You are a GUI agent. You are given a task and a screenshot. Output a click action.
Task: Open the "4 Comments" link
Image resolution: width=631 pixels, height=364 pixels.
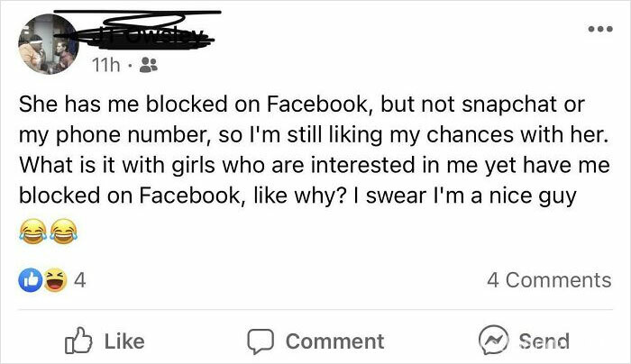[548, 280]
